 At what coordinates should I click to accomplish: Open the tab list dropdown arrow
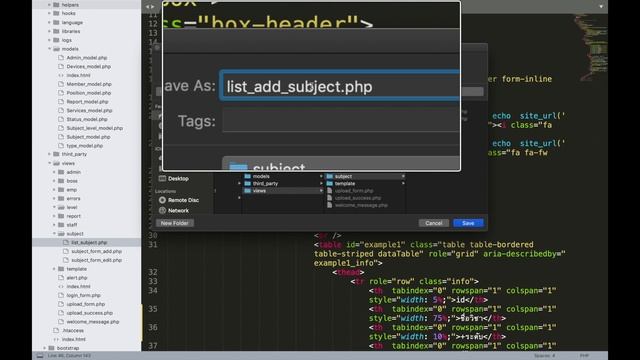[601, 7]
